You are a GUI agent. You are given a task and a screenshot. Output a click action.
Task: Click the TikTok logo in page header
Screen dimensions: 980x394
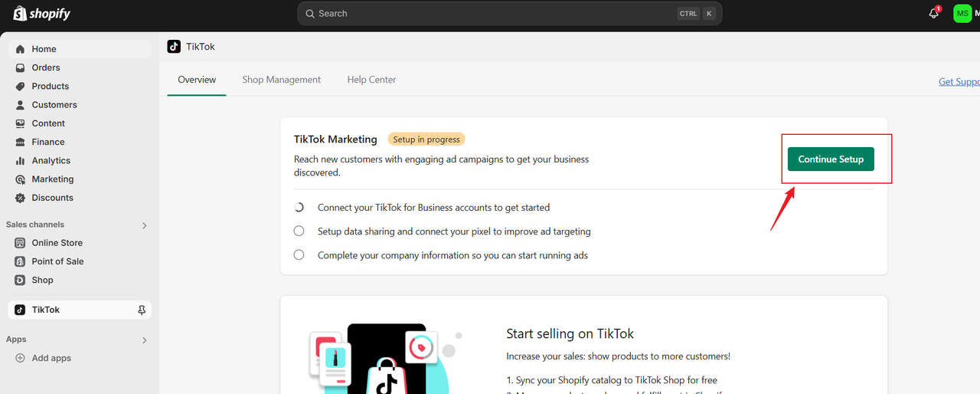pyautogui.click(x=174, y=47)
